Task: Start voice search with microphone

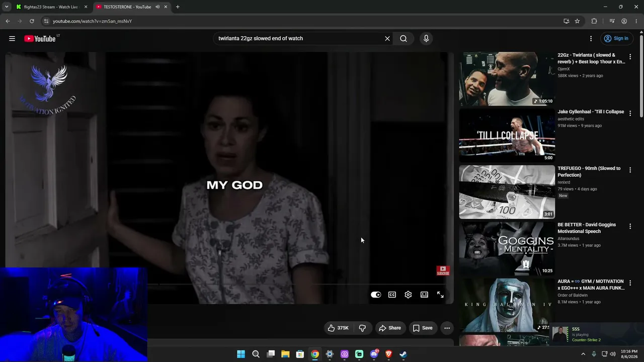Action: click(426, 39)
